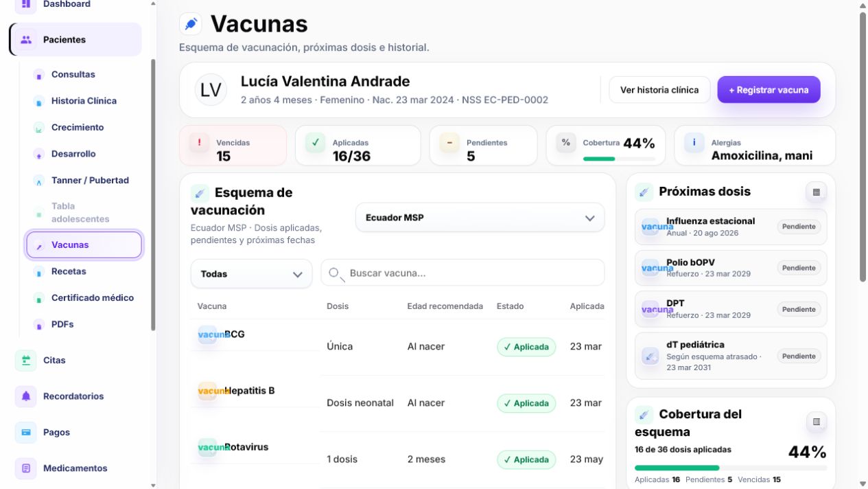868x489 pixels.
Task: Click the Hepatitis B vaccine name
Action: click(x=250, y=391)
